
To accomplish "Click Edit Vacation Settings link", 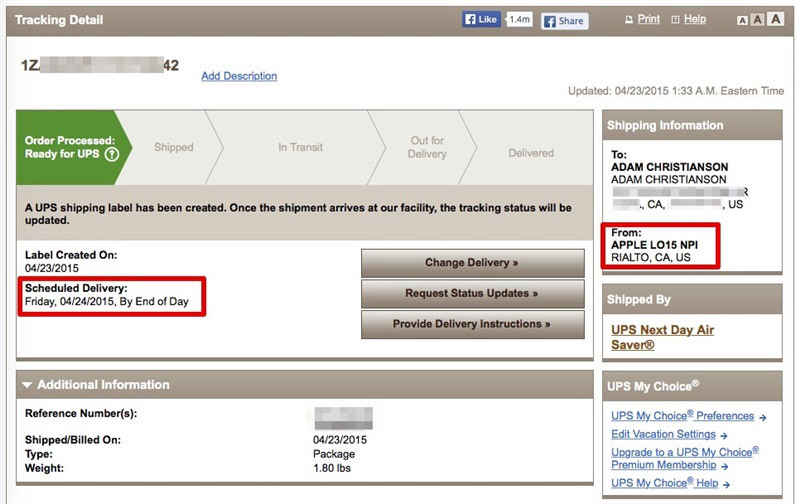I will 663,435.
